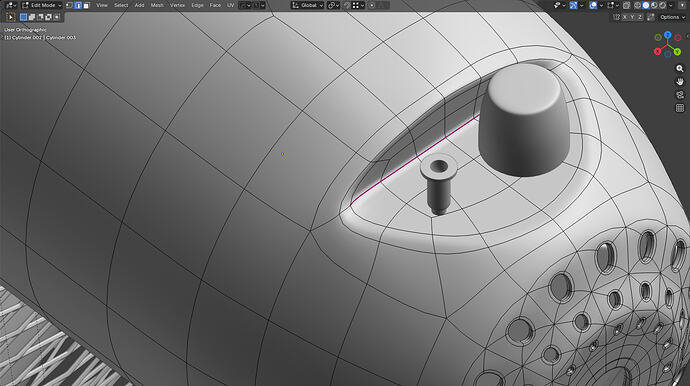Choose Extend Existing Selection mode

32,17
